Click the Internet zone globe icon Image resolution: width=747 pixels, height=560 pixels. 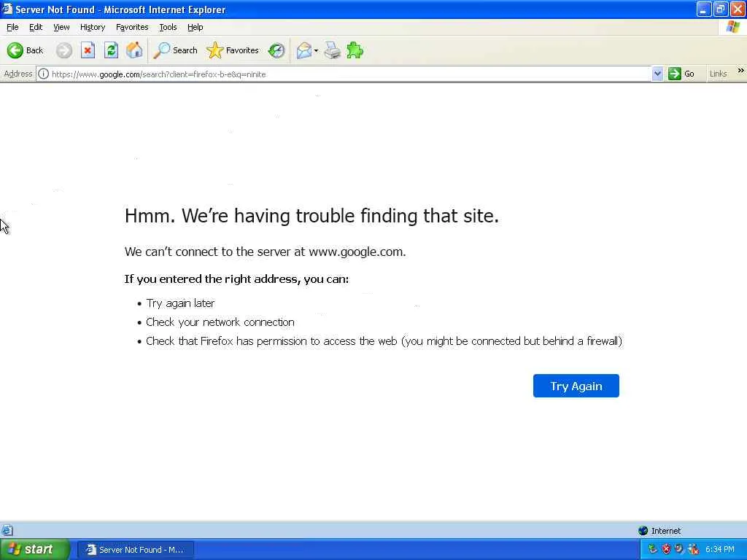643,531
